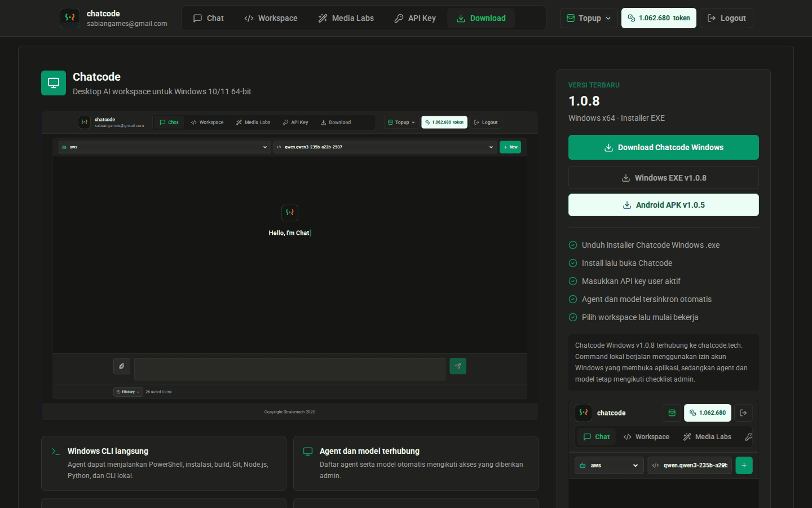Click the check icon beside "Pilih workspace lalu mulai bekerja"

(x=573, y=317)
